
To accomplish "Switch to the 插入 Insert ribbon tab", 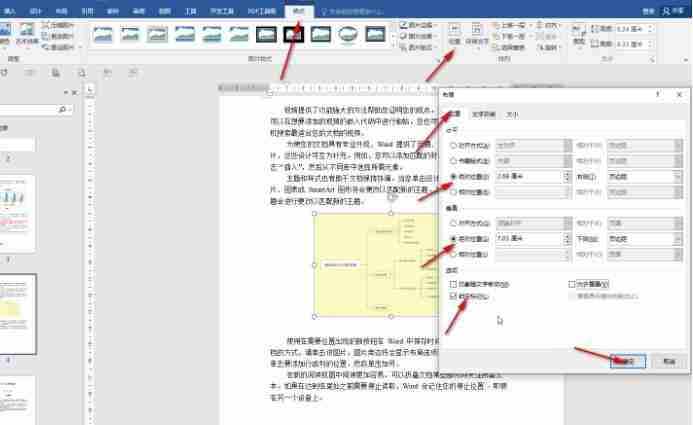I will pos(10,11).
